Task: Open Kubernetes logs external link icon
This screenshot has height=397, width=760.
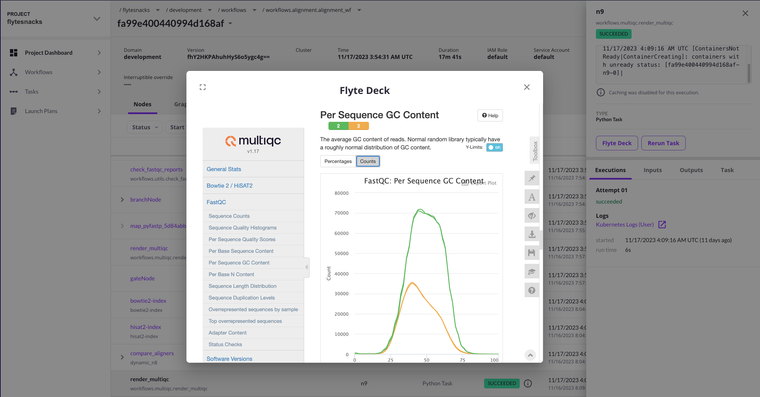Action: point(662,224)
